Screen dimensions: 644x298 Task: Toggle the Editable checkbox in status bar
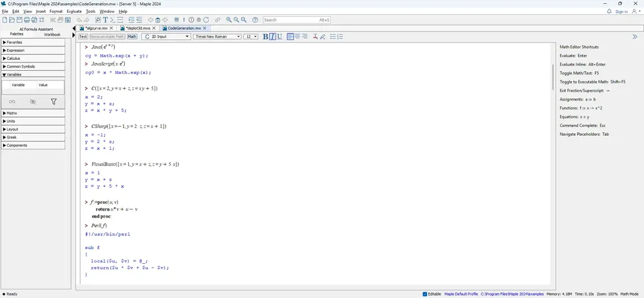424,294
